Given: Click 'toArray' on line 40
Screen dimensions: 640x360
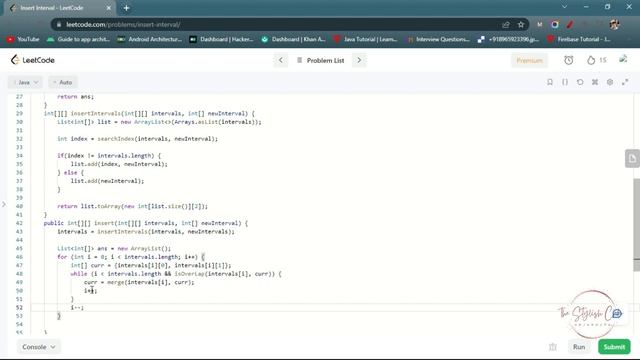Looking at the screenshot, I should (x=109, y=206).
